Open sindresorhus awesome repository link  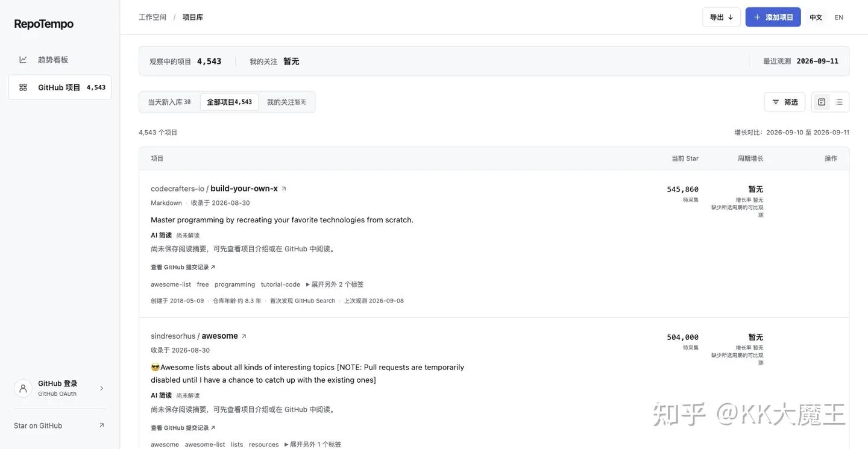(x=194, y=336)
